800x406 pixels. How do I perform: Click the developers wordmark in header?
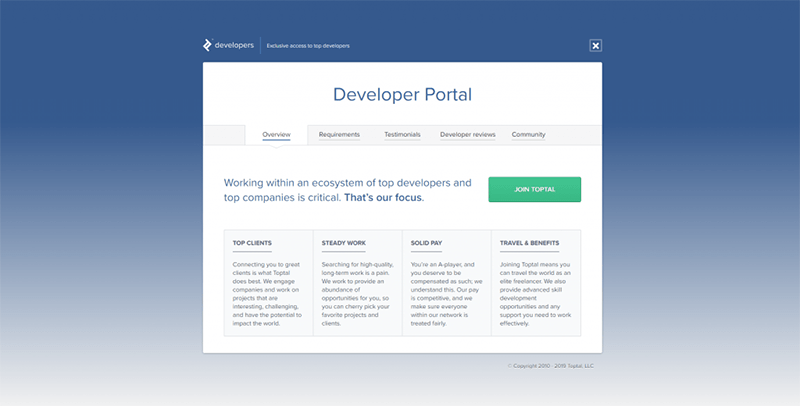coord(234,45)
